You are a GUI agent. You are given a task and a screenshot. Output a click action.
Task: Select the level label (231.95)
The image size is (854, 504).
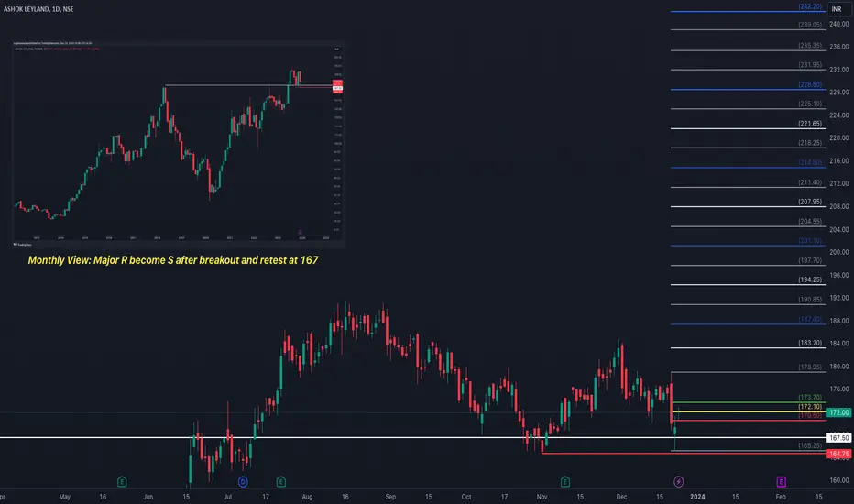point(810,65)
